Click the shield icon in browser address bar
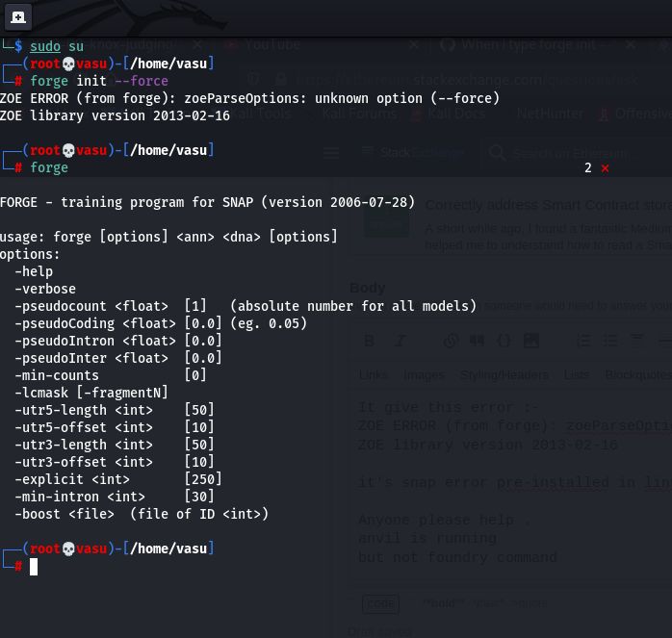672x638 pixels. pyautogui.click(x=253, y=79)
